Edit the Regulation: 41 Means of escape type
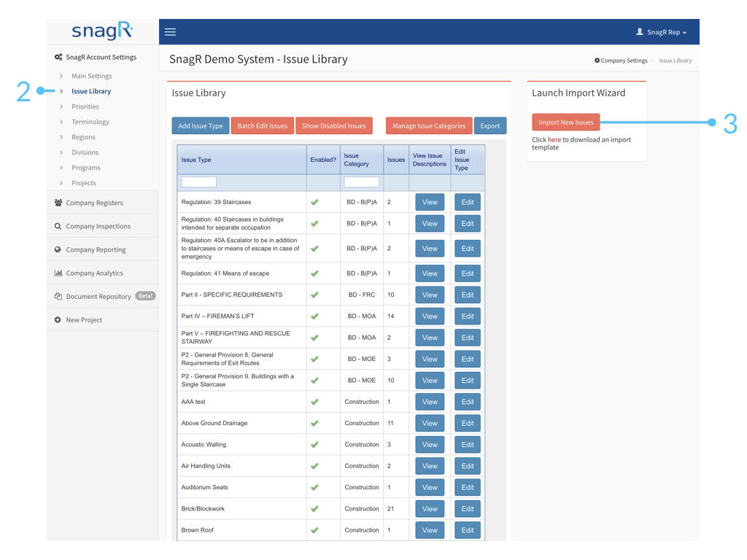This screenshot has height=560, width=747. pyautogui.click(x=468, y=274)
